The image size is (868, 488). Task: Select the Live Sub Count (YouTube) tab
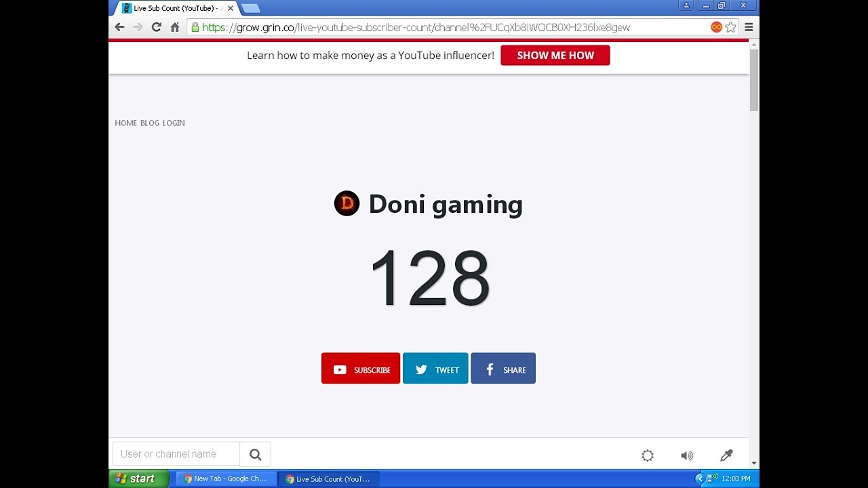[x=176, y=8]
